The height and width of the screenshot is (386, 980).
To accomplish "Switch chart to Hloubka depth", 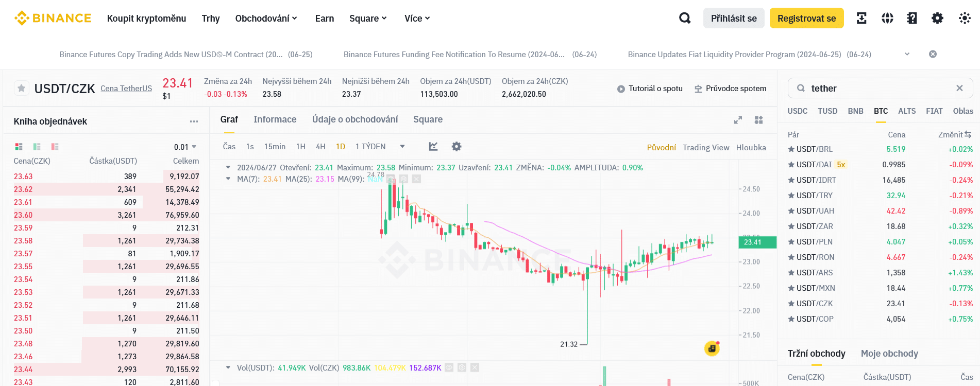I will pyautogui.click(x=751, y=147).
